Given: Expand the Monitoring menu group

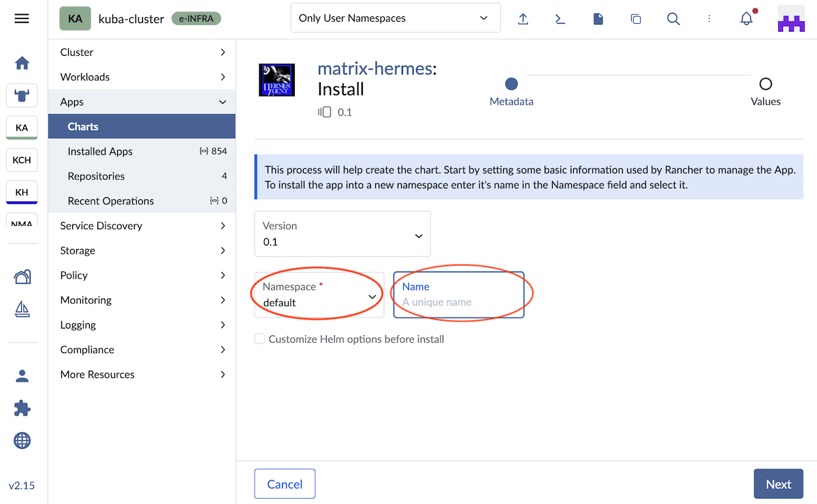Looking at the screenshot, I should click(x=142, y=300).
